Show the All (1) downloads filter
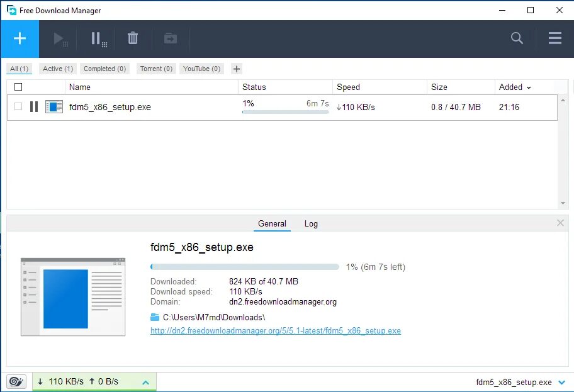The image size is (574, 392). tap(19, 69)
